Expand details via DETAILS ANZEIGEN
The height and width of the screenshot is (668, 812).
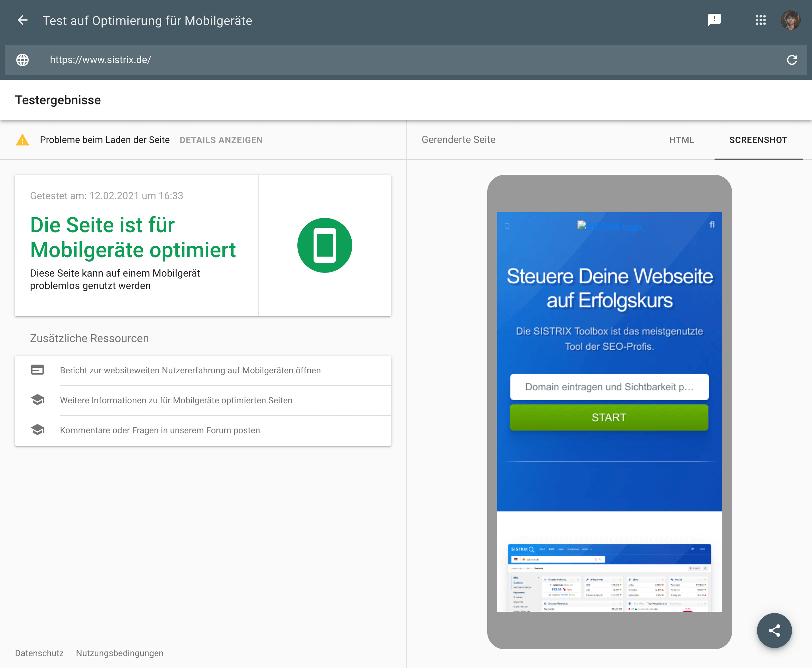[x=221, y=140]
